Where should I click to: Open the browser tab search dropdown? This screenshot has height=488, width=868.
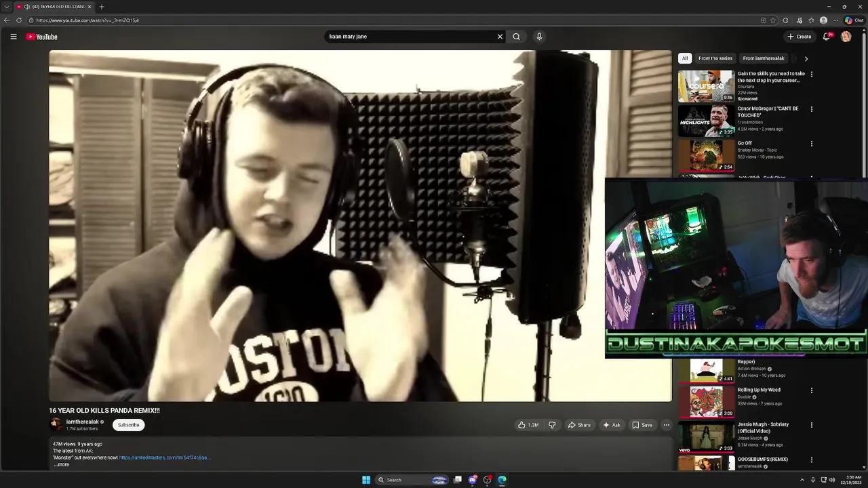coord(7,7)
